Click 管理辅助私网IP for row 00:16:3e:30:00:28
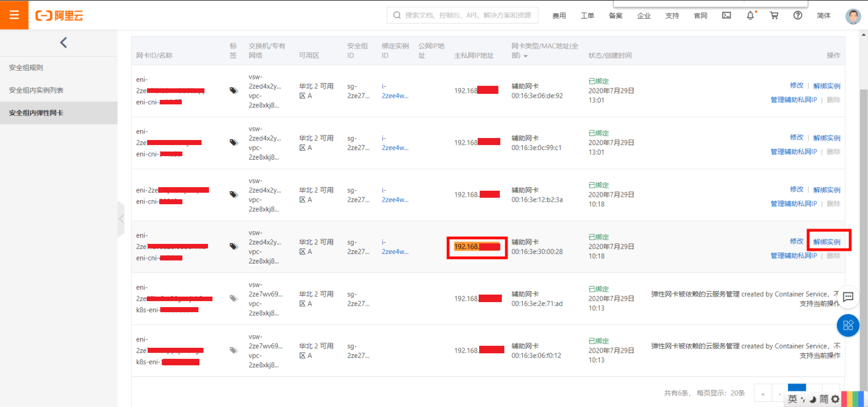868x407 pixels. [x=794, y=255]
